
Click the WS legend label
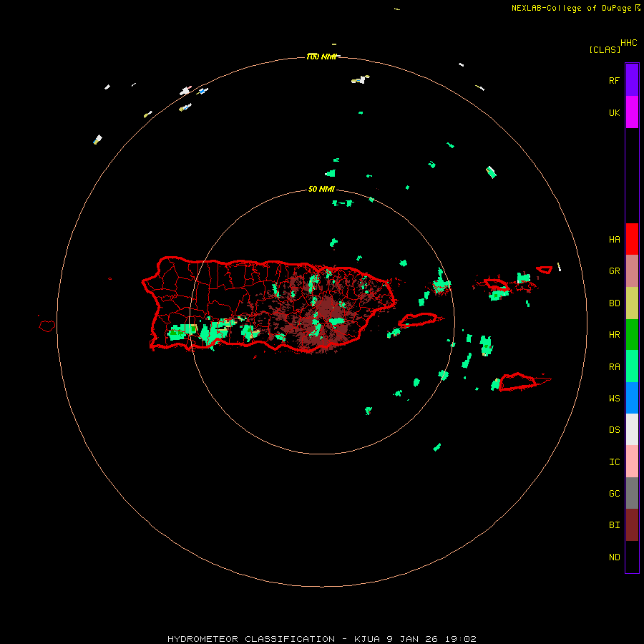coord(614,399)
